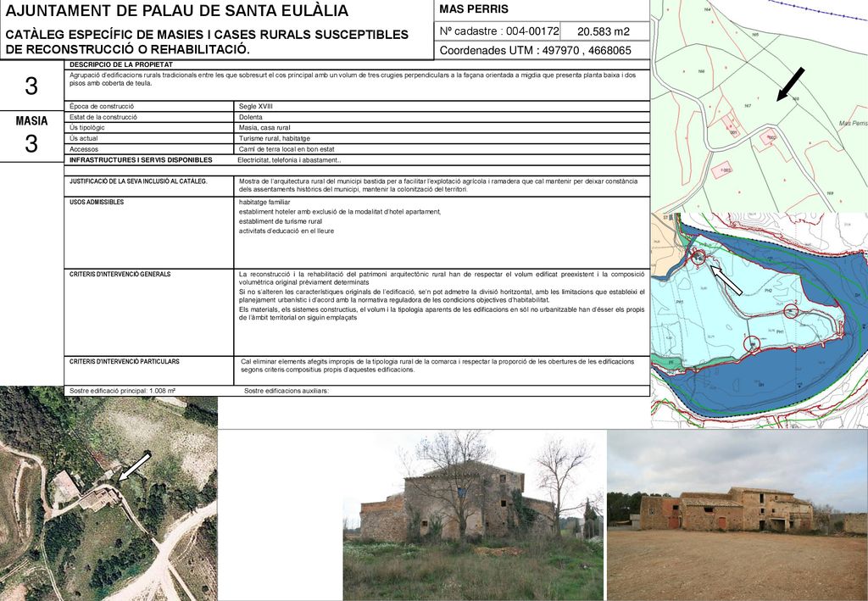This screenshot has width=868, height=601.
Task: Select the 'establiment de turisme rural' entry
Action: click(x=281, y=221)
